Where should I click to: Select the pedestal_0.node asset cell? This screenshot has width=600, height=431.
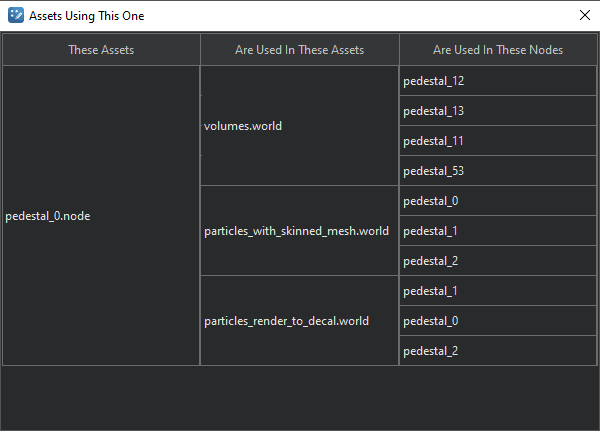coord(48,216)
